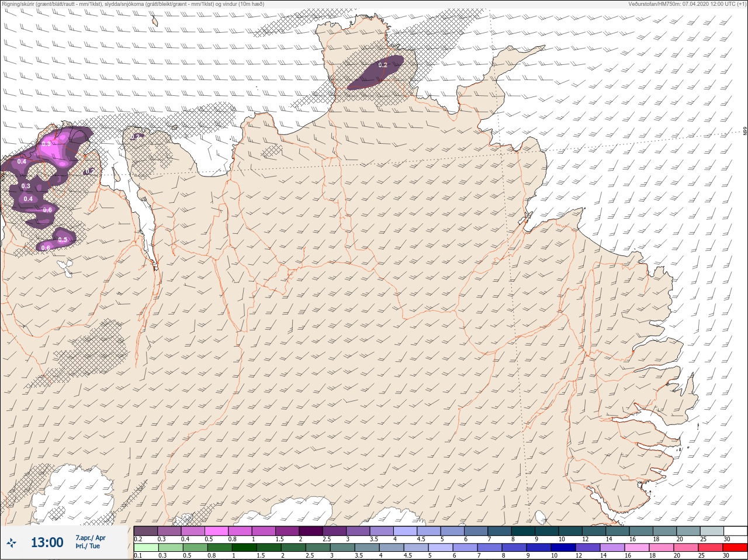Select the grey 25 swatch in upper legend row

(x=712, y=531)
